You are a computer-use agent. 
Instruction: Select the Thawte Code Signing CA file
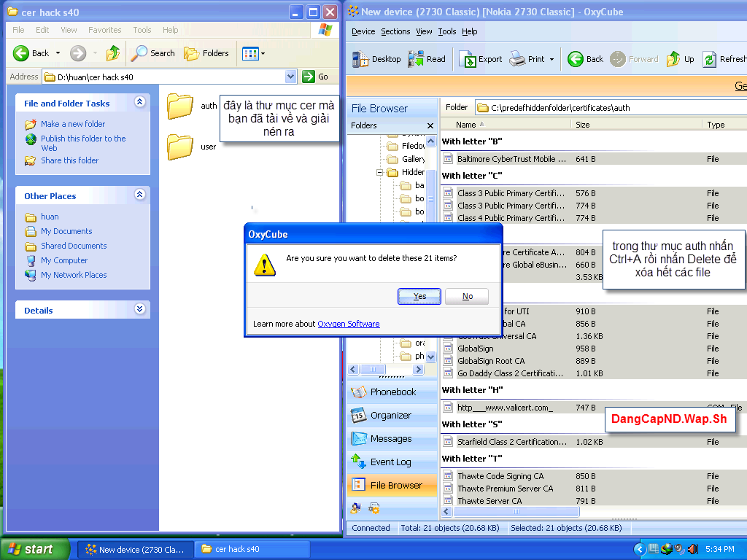(594, 476)
